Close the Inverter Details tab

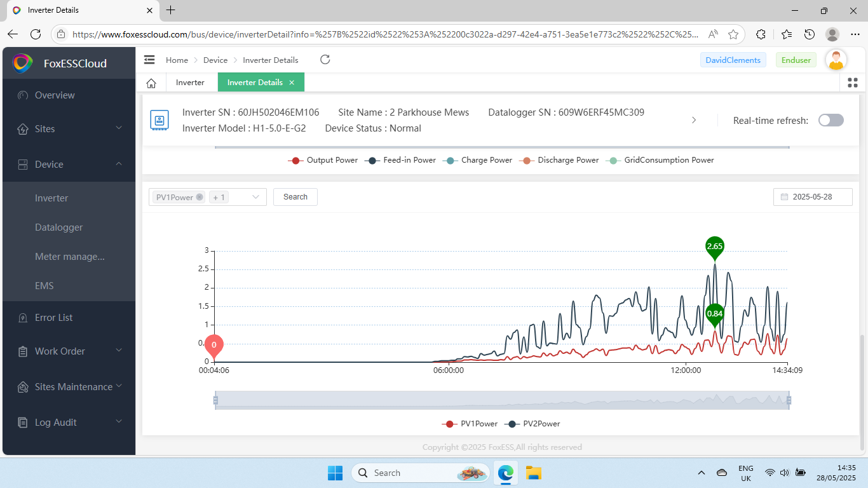click(x=292, y=83)
